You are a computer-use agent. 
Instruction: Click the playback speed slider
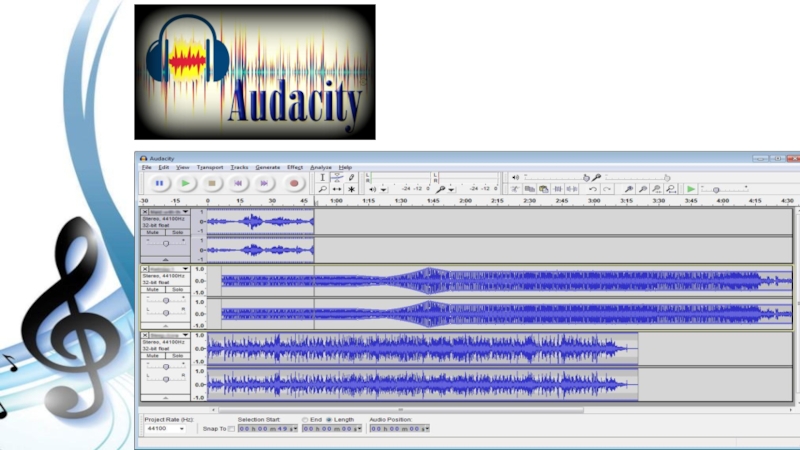coord(724,189)
